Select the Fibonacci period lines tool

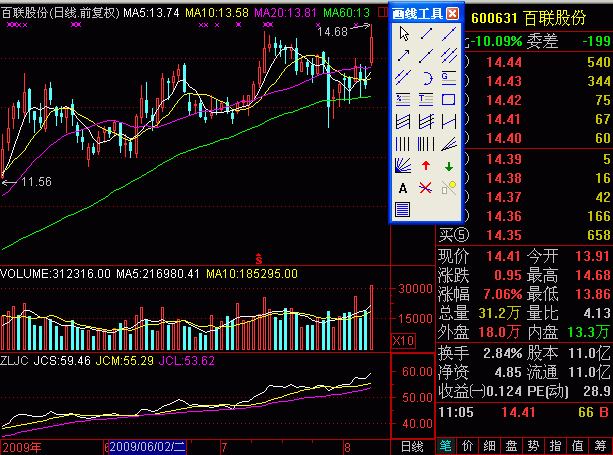(426, 144)
